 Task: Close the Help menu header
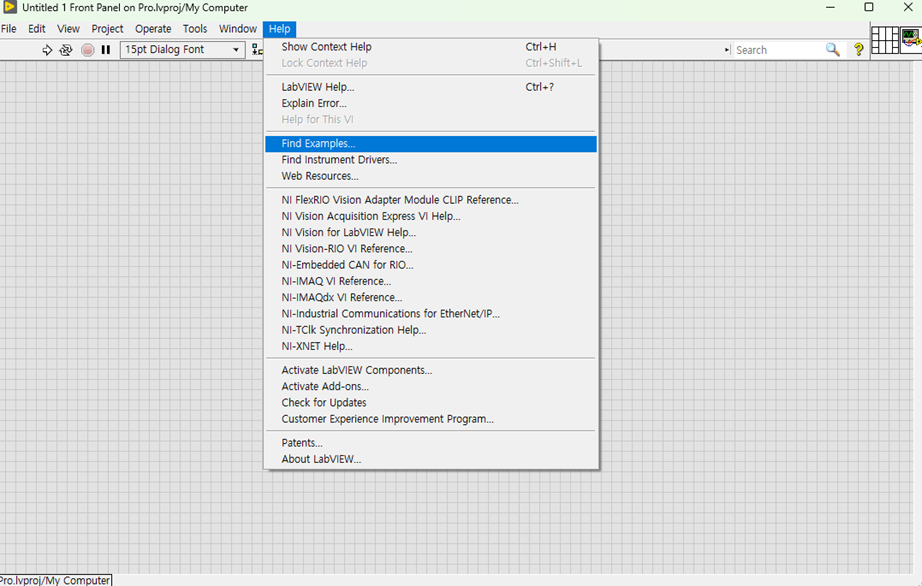(280, 29)
